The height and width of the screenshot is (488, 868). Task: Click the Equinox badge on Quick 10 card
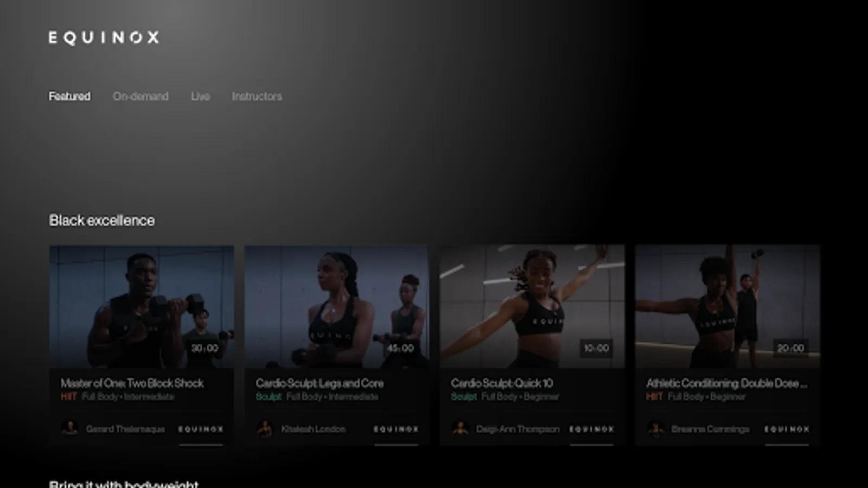[x=591, y=429]
